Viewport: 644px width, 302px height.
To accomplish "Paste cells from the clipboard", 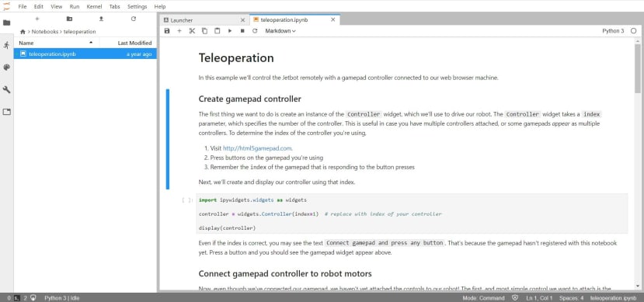I will pyautogui.click(x=218, y=31).
